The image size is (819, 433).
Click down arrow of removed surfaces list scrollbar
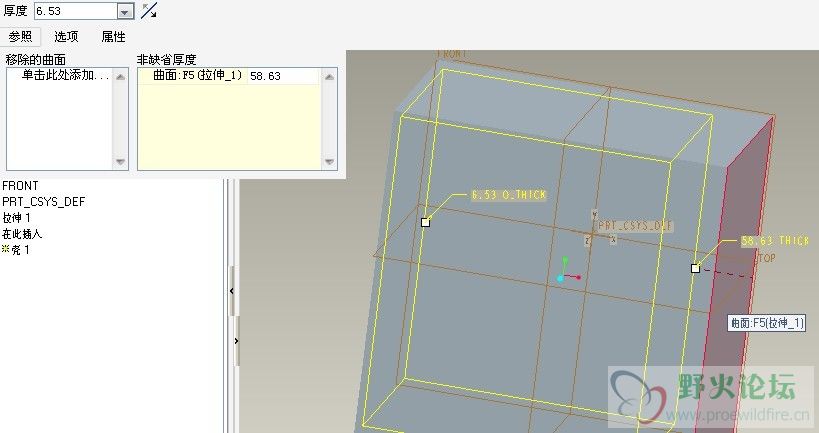tap(121, 161)
